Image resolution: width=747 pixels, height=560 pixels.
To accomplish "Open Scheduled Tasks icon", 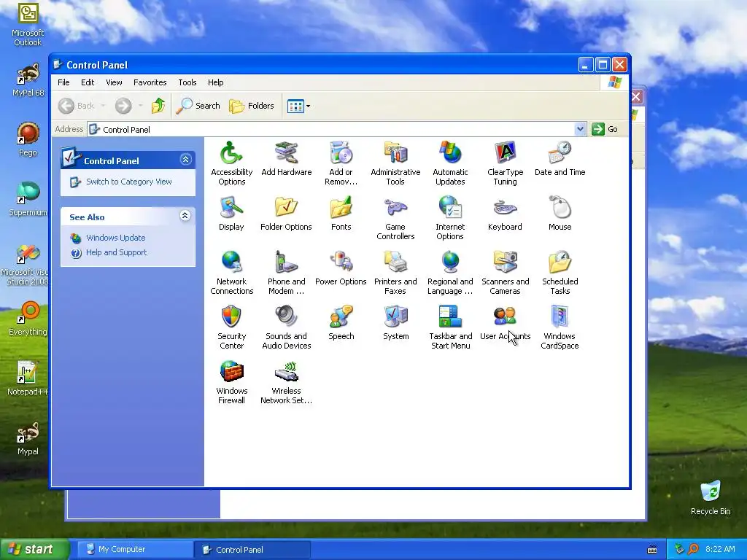I will pyautogui.click(x=560, y=273).
